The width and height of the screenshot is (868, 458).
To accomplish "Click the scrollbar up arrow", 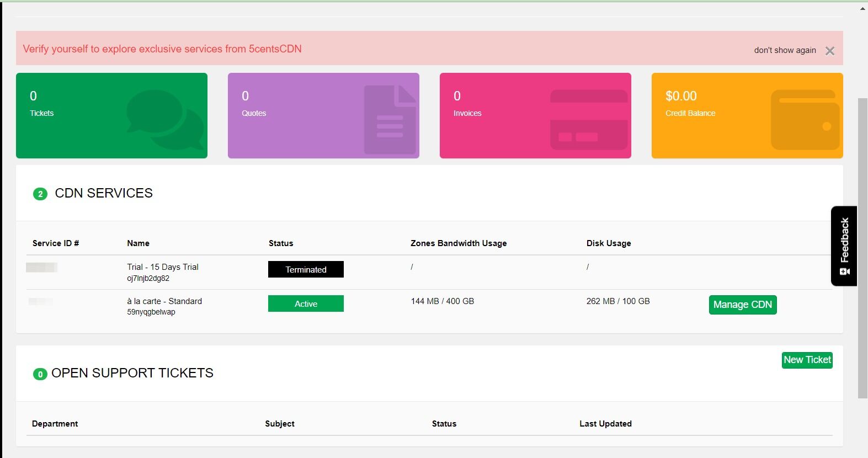I will [x=862, y=8].
